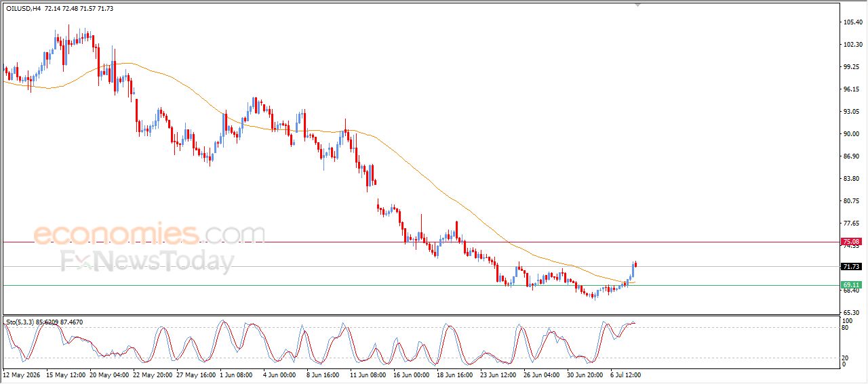Screen dimensions: 868x384
Task: Click the 1 Jun 08:00 date label
Action: click(x=237, y=375)
